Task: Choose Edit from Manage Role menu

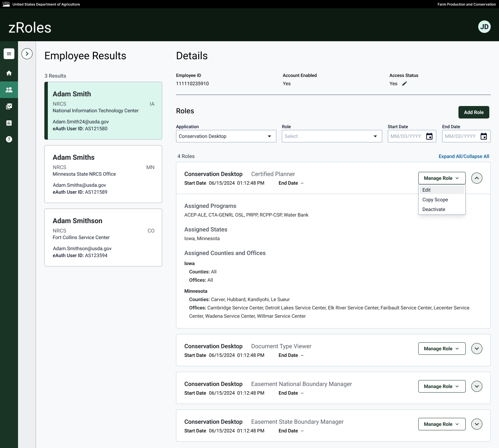Action: tap(442, 190)
